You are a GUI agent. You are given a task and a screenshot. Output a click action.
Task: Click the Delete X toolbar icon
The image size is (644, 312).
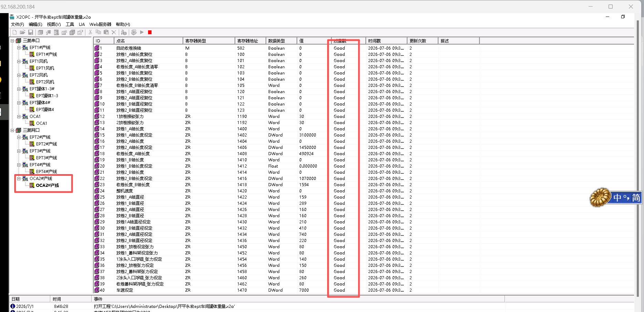[x=114, y=32]
